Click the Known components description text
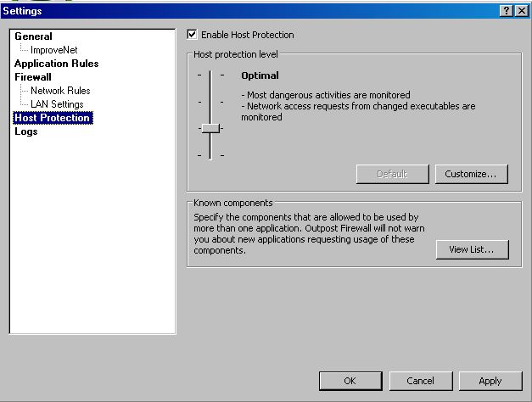This screenshot has height=402, width=532. tap(309, 234)
